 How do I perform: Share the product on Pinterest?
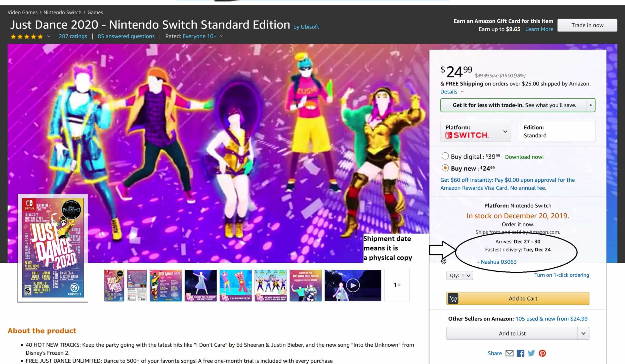tap(542, 353)
